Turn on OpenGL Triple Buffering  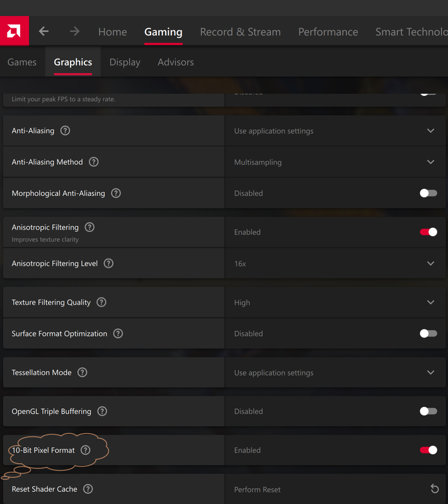(x=428, y=411)
